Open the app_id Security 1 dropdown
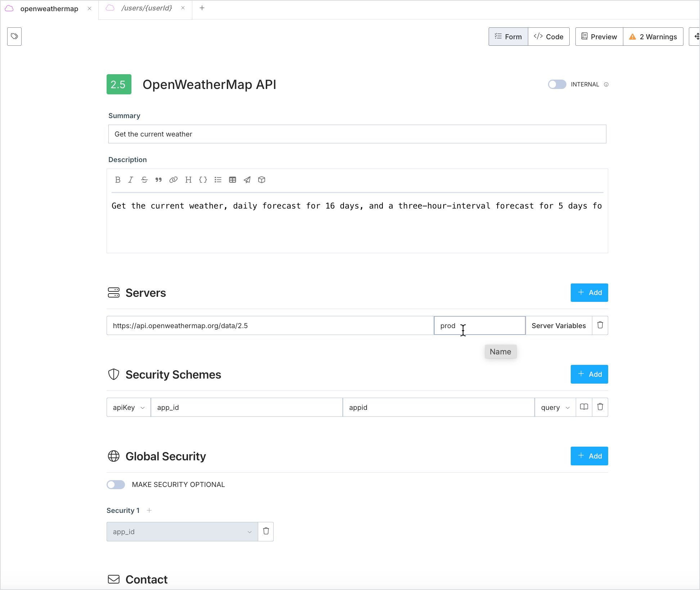The width and height of the screenshot is (700, 590). pos(182,531)
